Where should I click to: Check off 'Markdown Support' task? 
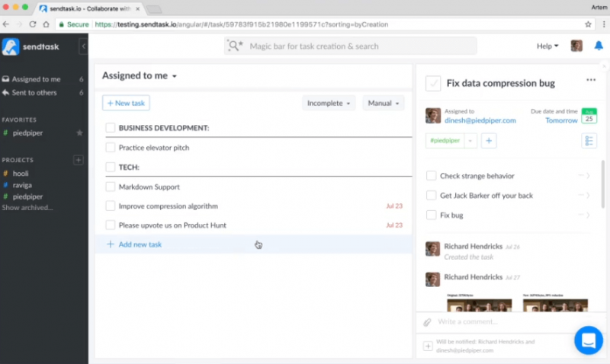(x=111, y=187)
